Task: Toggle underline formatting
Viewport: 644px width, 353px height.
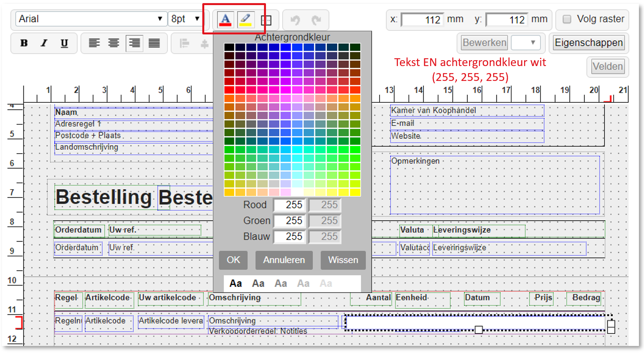Action: click(64, 43)
